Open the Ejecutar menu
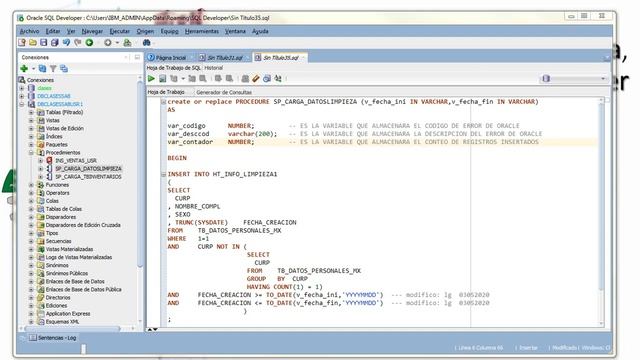This screenshot has height=360, width=640. pyautogui.click(x=120, y=31)
